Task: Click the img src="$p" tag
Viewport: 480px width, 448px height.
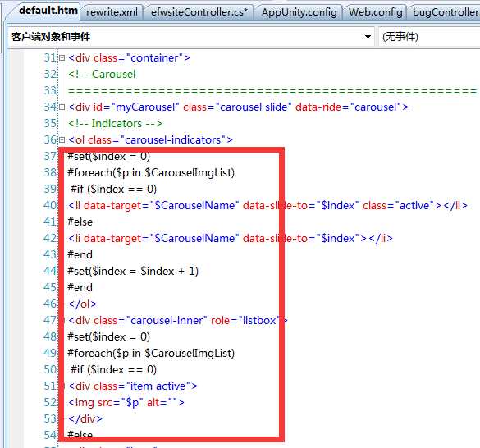Action: point(126,402)
